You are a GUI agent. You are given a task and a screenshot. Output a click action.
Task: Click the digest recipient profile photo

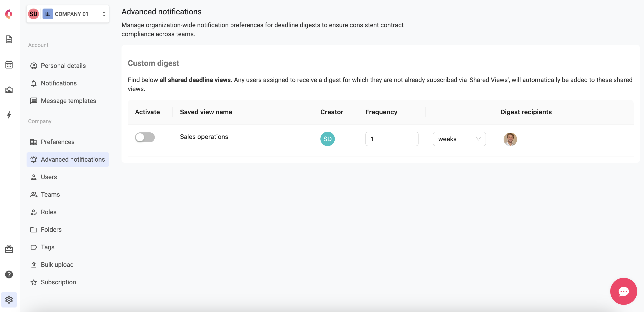click(x=510, y=139)
